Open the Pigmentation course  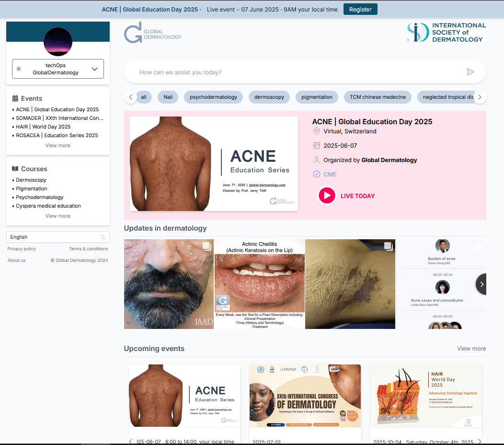pyautogui.click(x=32, y=188)
